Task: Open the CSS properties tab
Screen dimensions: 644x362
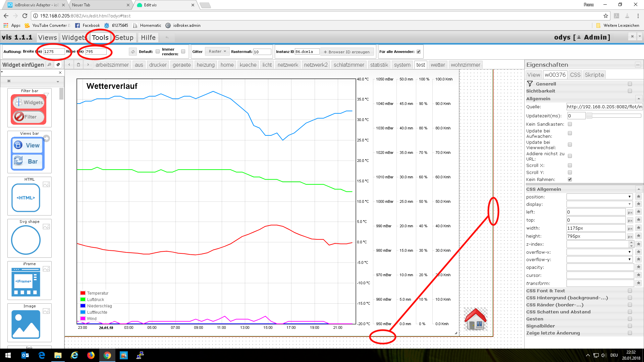Action: tap(575, 75)
